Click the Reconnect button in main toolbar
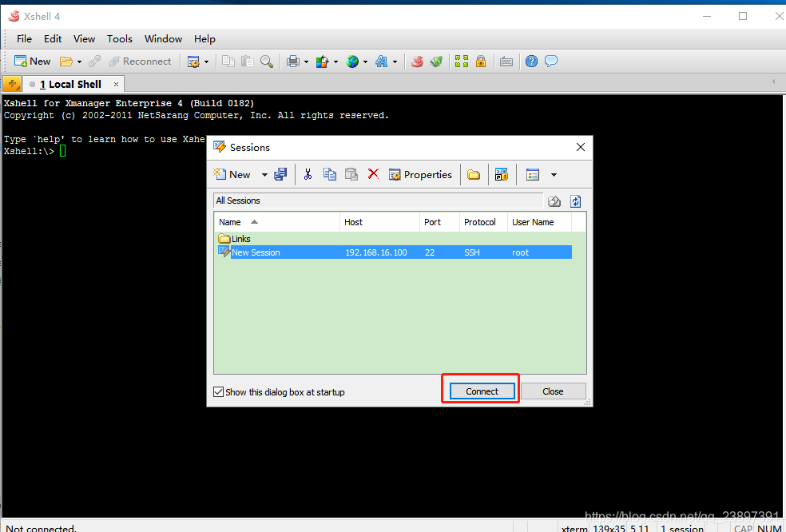 tap(140, 62)
